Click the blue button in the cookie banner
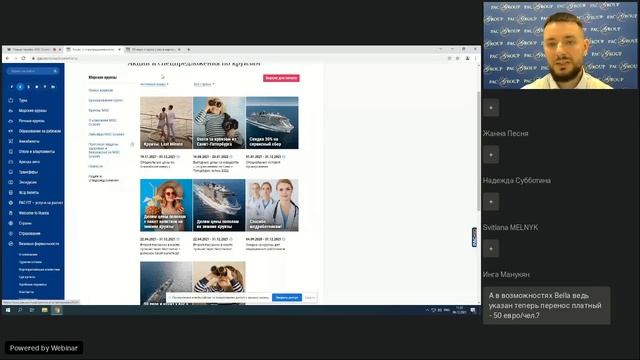The height and width of the screenshot is (360, 640). tap(287, 298)
